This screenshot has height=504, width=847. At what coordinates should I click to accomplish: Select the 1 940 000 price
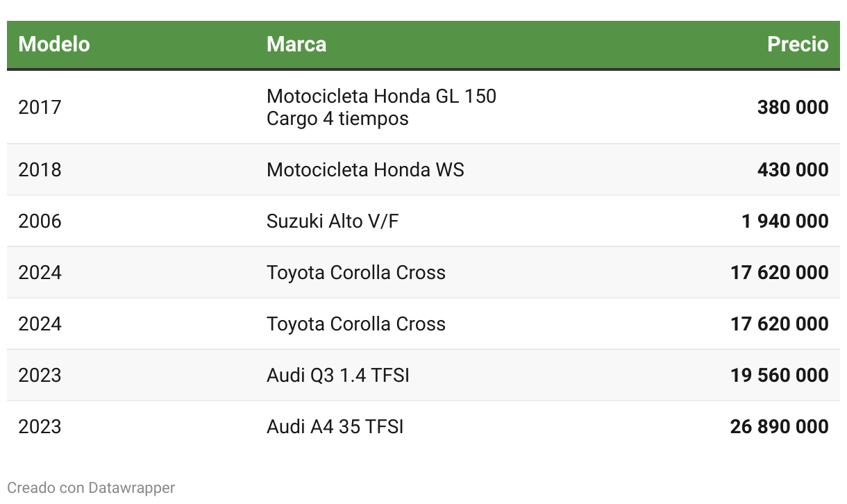[785, 221]
